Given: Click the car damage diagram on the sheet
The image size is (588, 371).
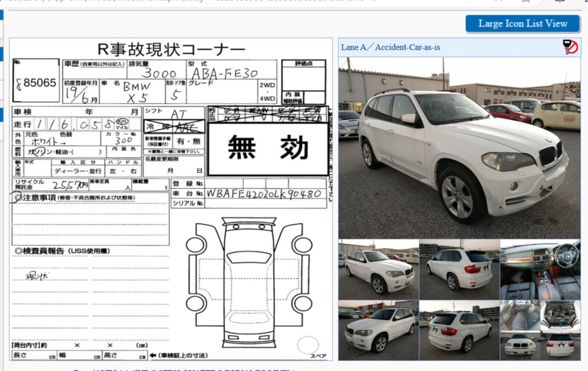Looking at the screenshot, I should coord(249,283).
